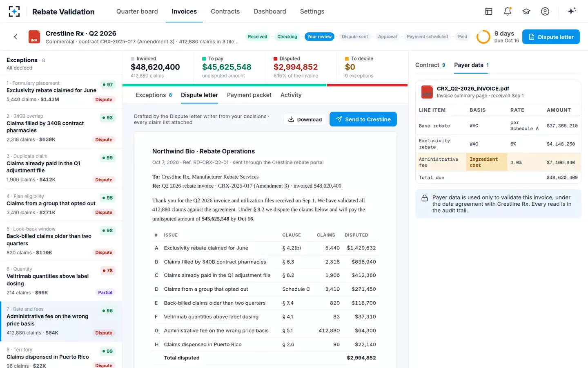Open the graduation cap learning icon
The image size is (588, 368).
click(526, 11)
